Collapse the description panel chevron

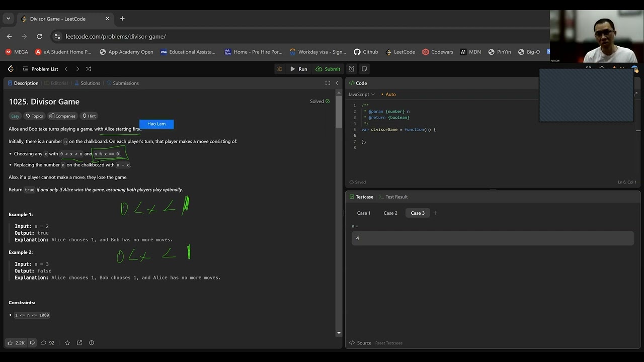pyautogui.click(x=337, y=83)
